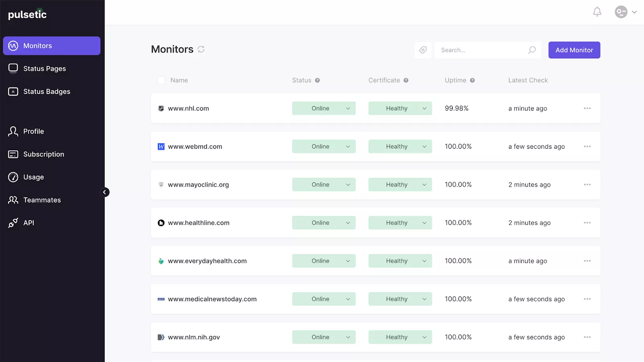Click the Status column help icon
Viewport: 644px width, 362px height.
tap(317, 80)
